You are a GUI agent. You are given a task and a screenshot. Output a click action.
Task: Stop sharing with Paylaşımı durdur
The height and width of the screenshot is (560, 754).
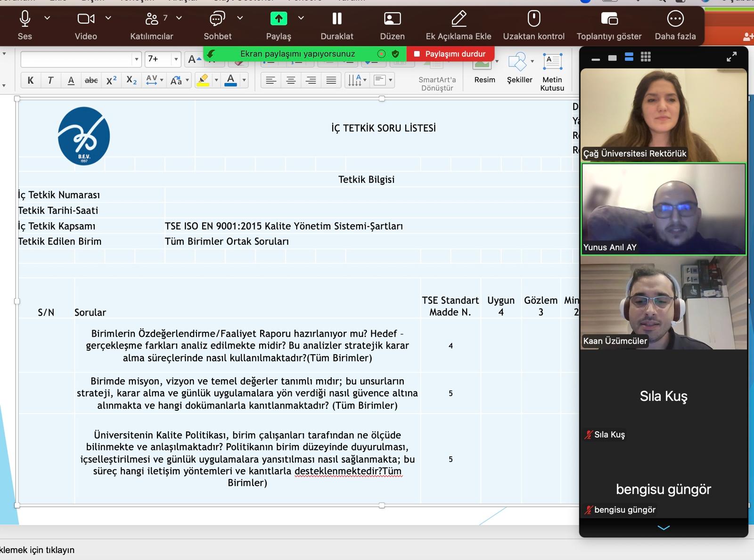point(450,54)
